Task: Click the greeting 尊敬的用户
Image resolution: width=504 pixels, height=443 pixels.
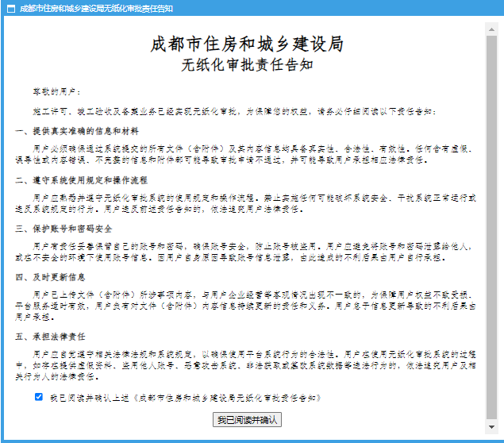Action: [x=56, y=92]
